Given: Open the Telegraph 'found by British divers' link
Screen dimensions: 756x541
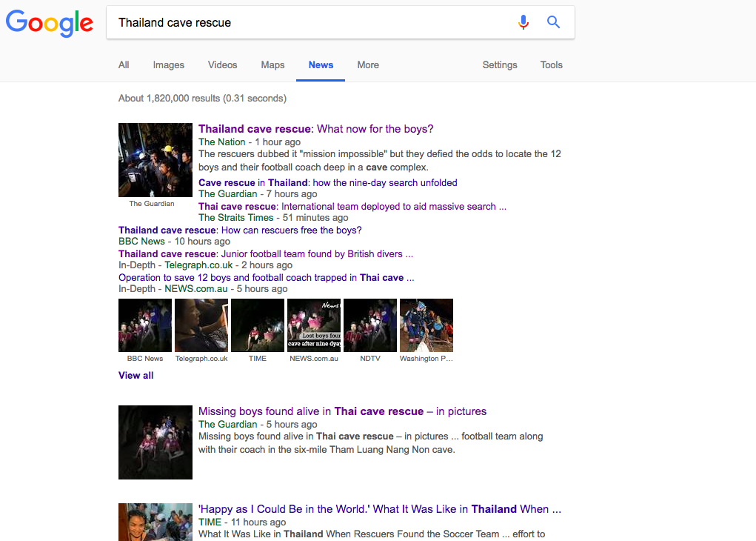Looking at the screenshot, I should (266, 254).
